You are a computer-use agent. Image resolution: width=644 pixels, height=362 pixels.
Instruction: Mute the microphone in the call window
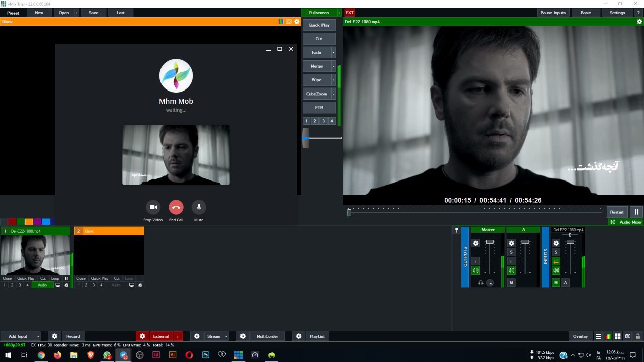[199, 207]
